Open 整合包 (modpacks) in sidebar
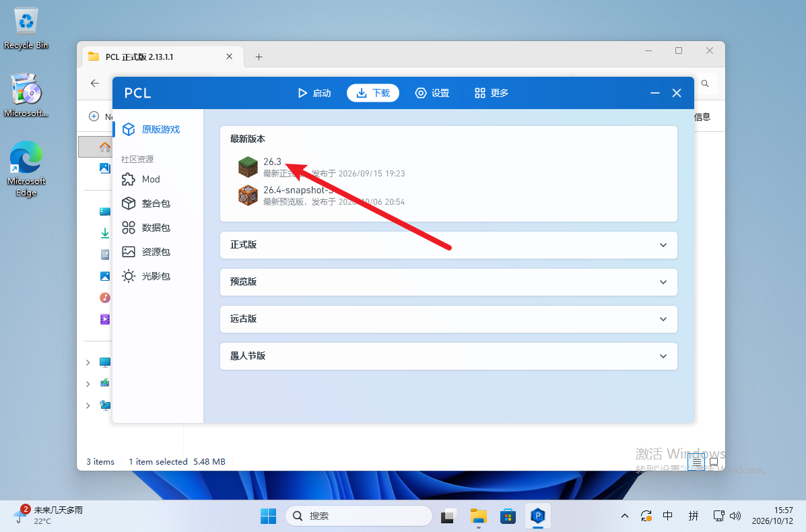Screen dimensions: 806x532 tap(158, 203)
